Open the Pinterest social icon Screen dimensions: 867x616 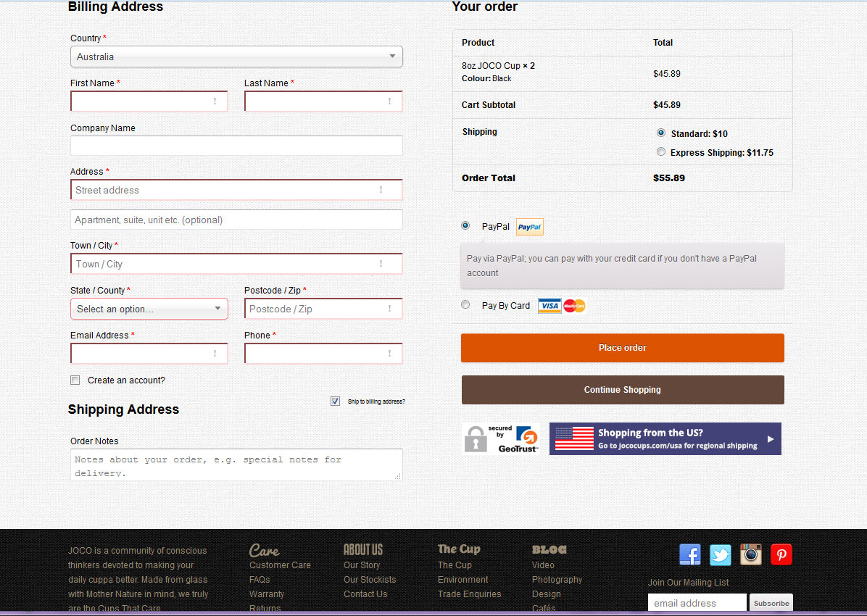pos(781,554)
